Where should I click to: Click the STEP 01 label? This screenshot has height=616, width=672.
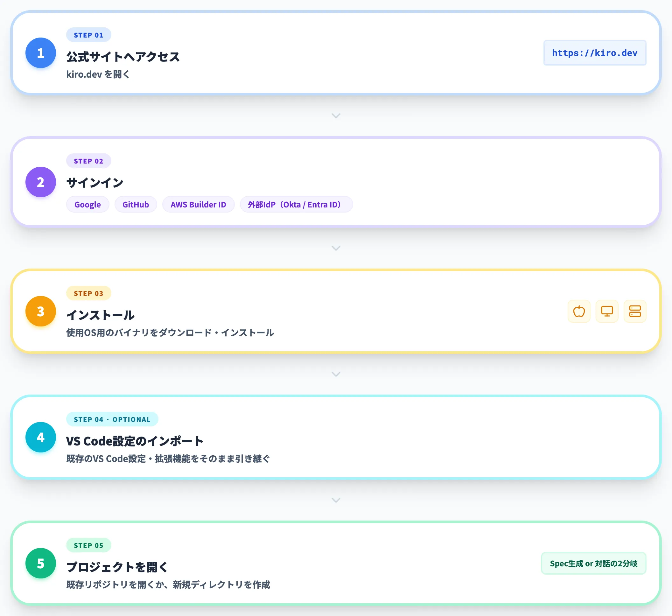tap(89, 35)
